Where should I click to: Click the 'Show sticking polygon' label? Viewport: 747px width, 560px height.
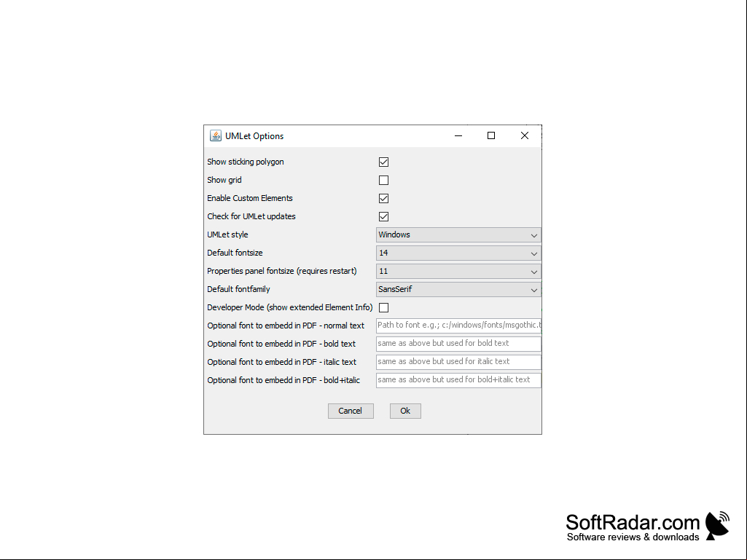[x=246, y=162]
